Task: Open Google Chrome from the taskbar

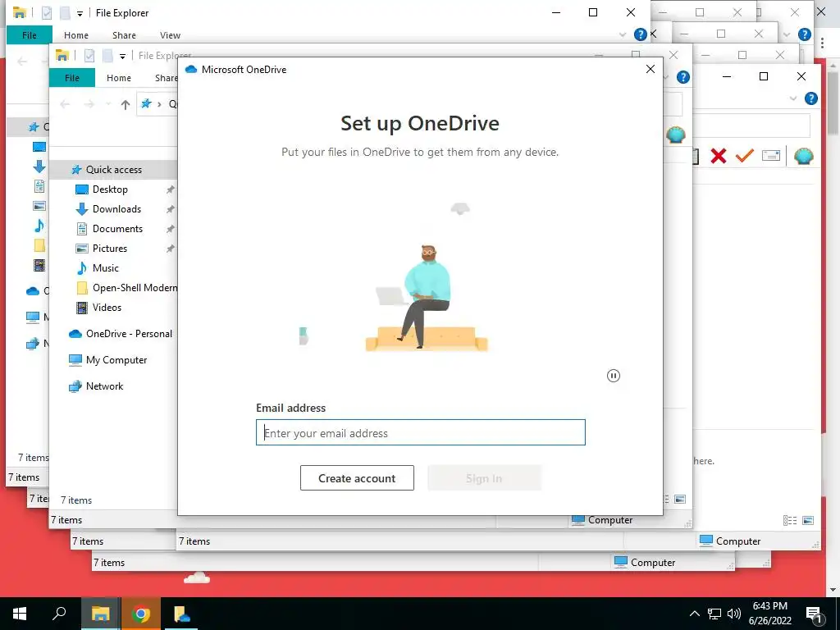Action: coord(140,614)
